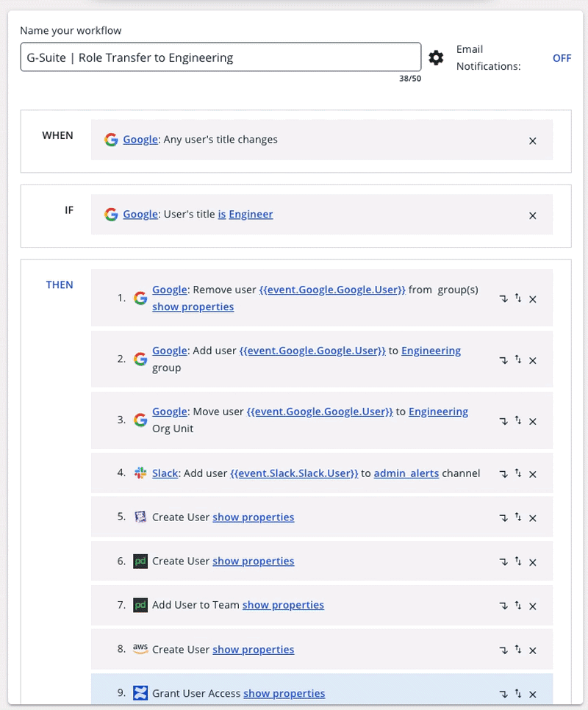The image size is (588, 710).
Task: Delete the Slack step 4 action
Action: (533, 474)
